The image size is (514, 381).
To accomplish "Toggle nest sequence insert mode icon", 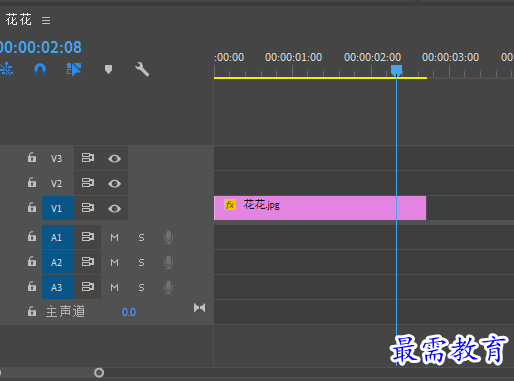I will coord(6,69).
